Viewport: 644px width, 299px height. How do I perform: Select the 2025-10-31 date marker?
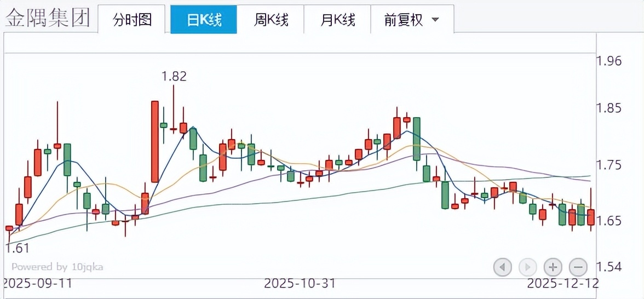coord(300,284)
